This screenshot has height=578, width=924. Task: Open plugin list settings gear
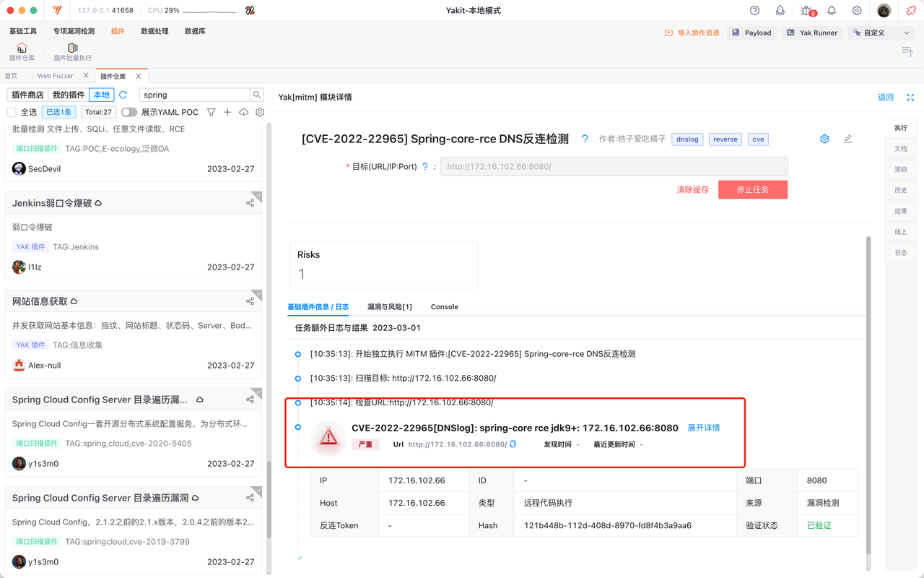click(260, 112)
